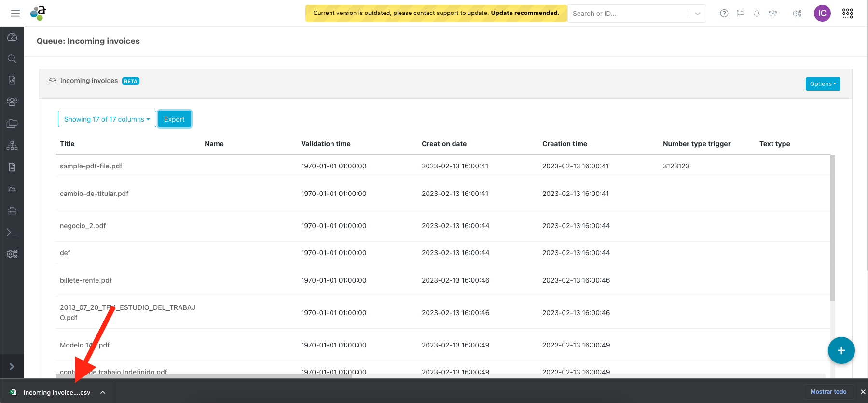
Task: Click the Export button
Action: (174, 119)
